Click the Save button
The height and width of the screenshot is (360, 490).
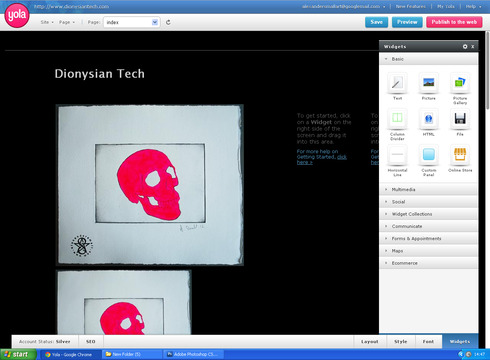pyautogui.click(x=377, y=22)
